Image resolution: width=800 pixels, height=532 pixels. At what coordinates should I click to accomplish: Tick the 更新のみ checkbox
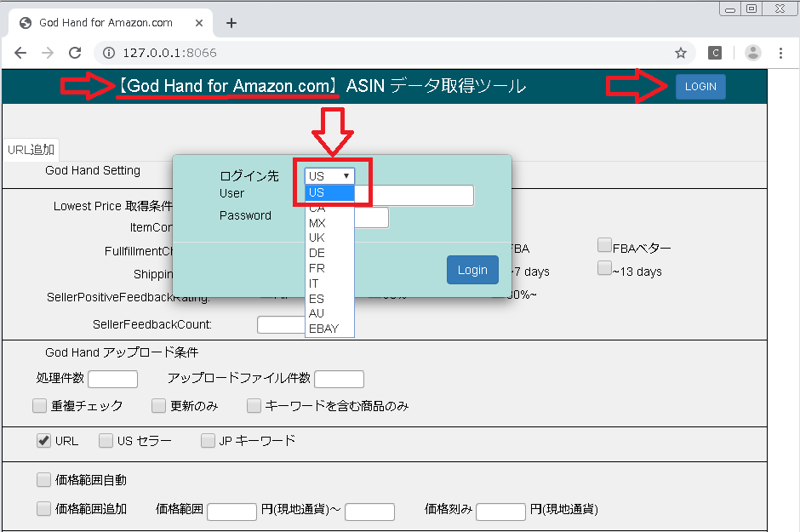point(158,405)
